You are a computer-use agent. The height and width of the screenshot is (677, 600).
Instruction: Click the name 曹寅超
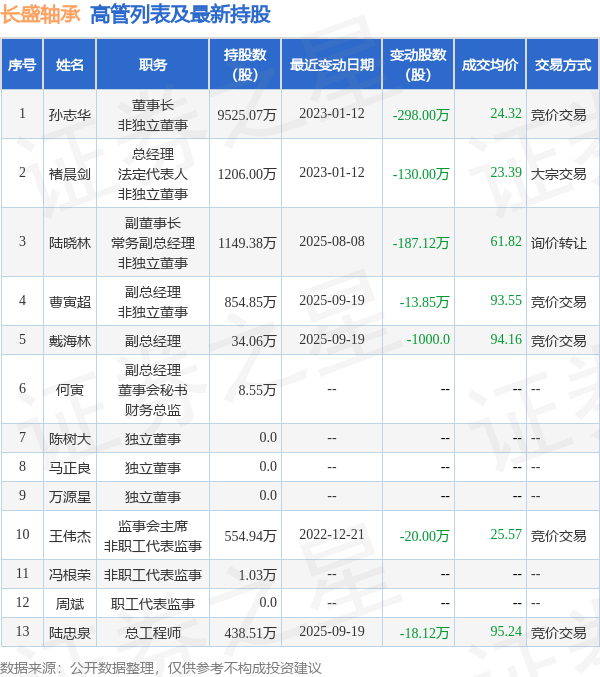[x=69, y=302]
